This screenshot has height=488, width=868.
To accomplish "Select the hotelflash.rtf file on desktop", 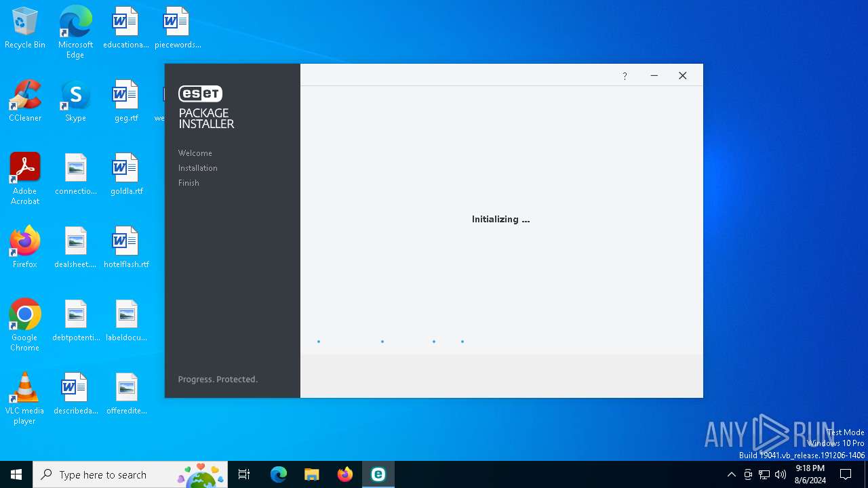I will (125, 248).
